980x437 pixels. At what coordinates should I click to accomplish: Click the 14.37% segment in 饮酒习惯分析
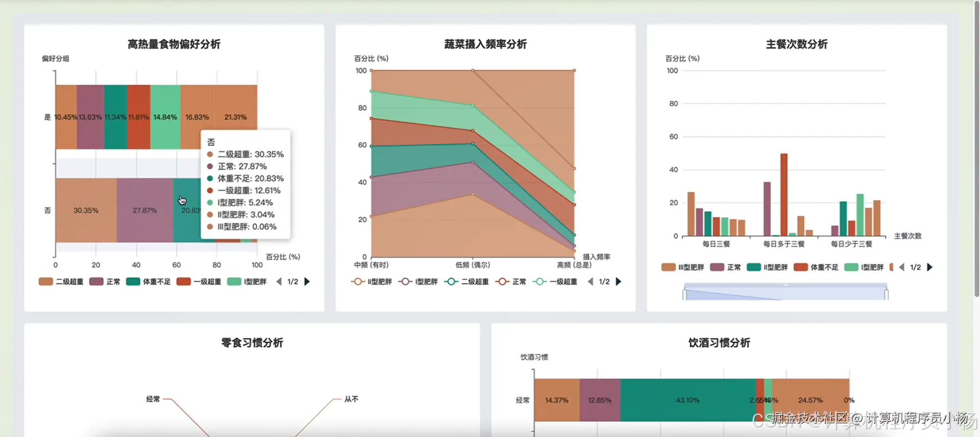click(x=557, y=400)
